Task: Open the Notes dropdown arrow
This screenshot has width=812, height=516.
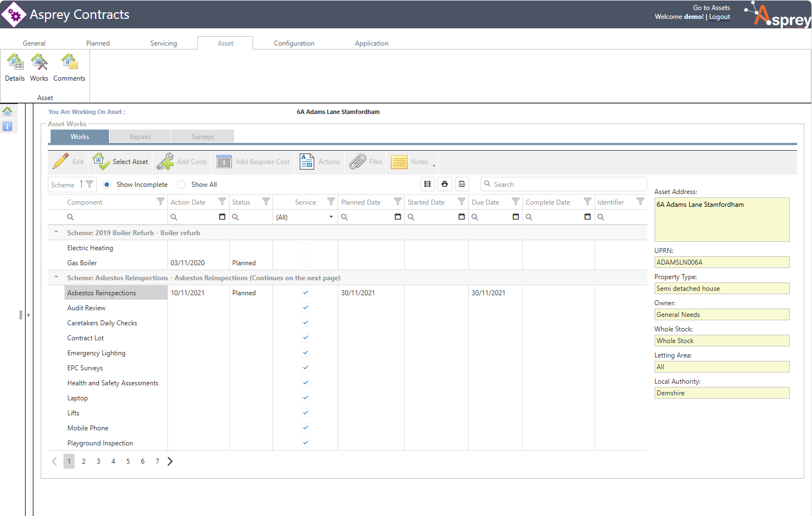Action: 434,165
